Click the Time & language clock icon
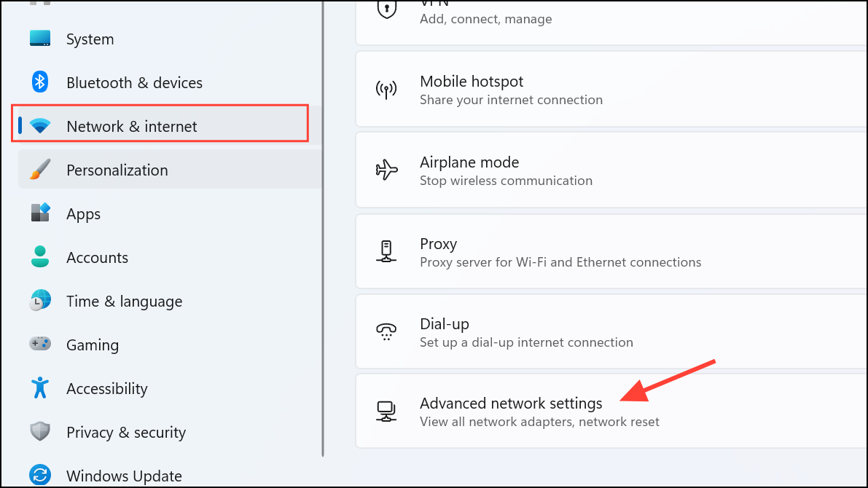The height and width of the screenshot is (488, 868). [x=39, y=301]
